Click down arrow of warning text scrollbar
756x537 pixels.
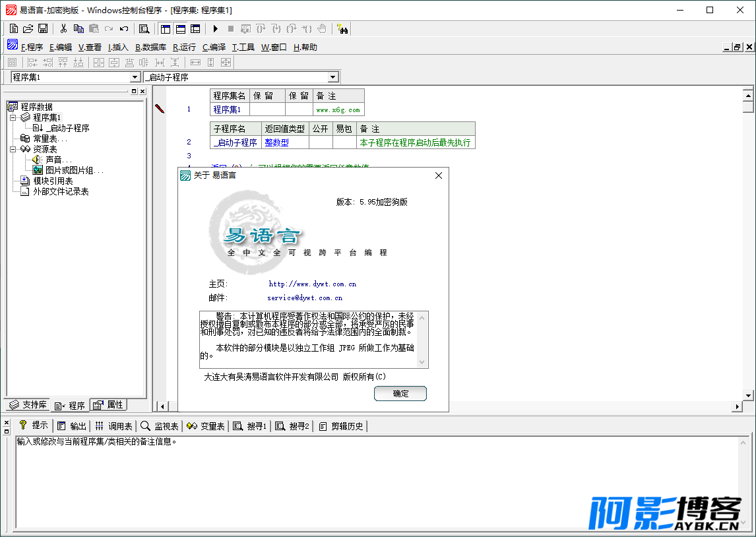pos(422,362)
